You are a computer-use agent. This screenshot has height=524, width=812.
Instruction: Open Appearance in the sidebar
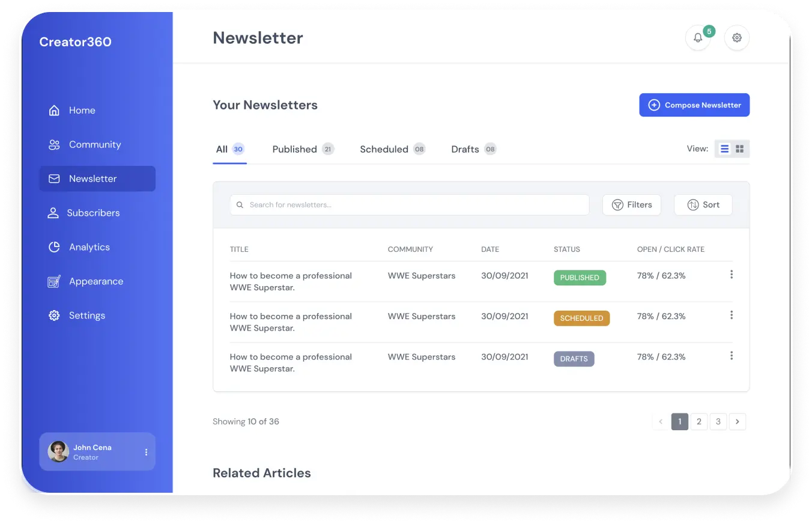(95, 282)
